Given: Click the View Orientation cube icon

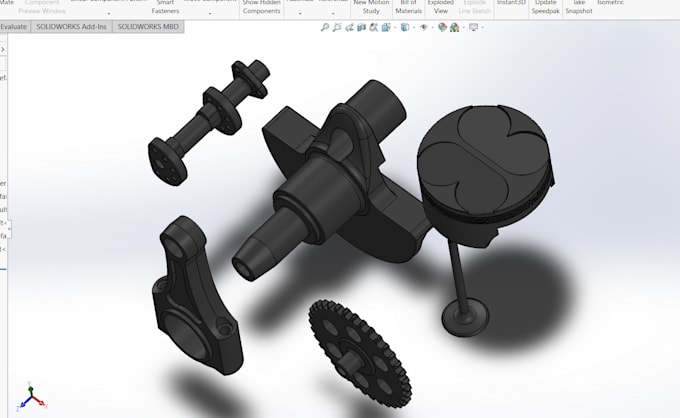Looking at the screenshot, I should (386, 27).
